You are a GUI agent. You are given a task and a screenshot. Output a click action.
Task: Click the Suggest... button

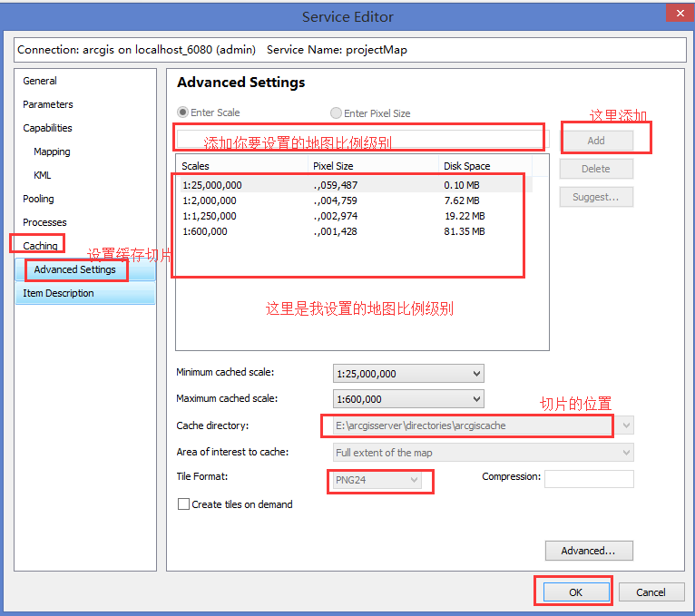[x=596, y=197]
